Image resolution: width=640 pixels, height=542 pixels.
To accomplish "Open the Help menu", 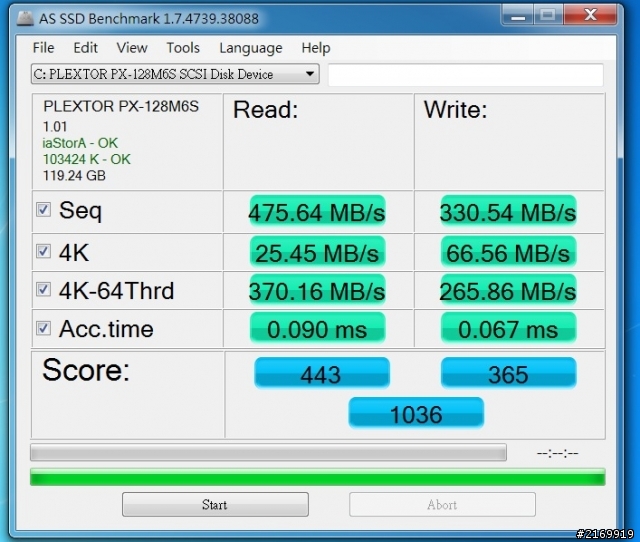I will (x=316, y=48).
